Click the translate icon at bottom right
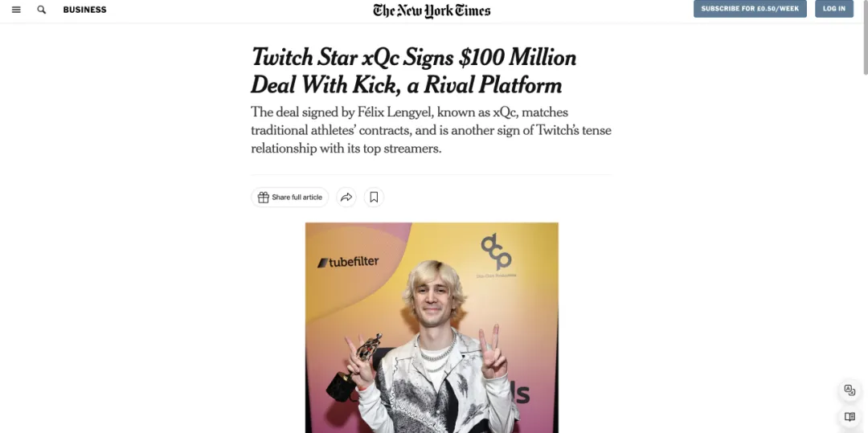Screen dimensions: 868x433 pyautogui.click(x=850, y=390)
